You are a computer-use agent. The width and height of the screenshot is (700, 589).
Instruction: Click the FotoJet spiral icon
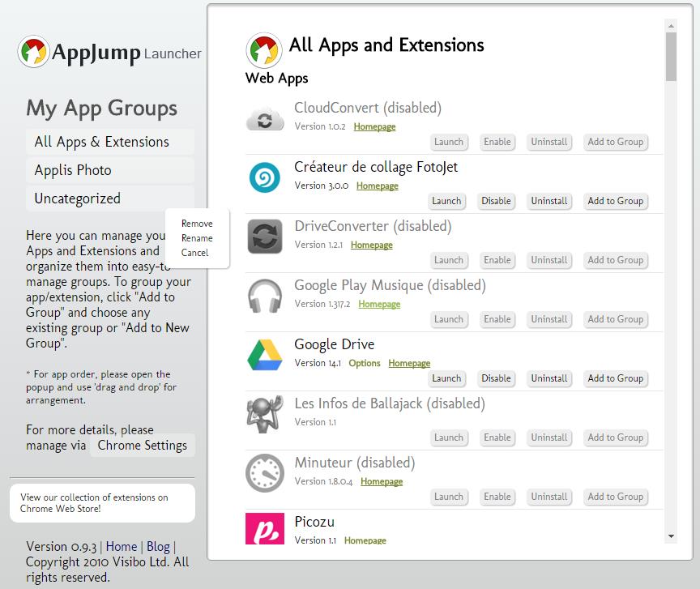point(265,177)
